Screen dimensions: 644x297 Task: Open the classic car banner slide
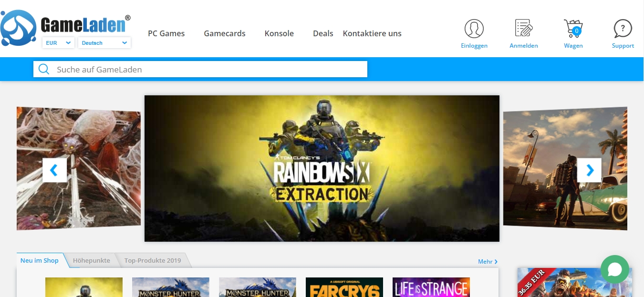[x=565, y=168]
